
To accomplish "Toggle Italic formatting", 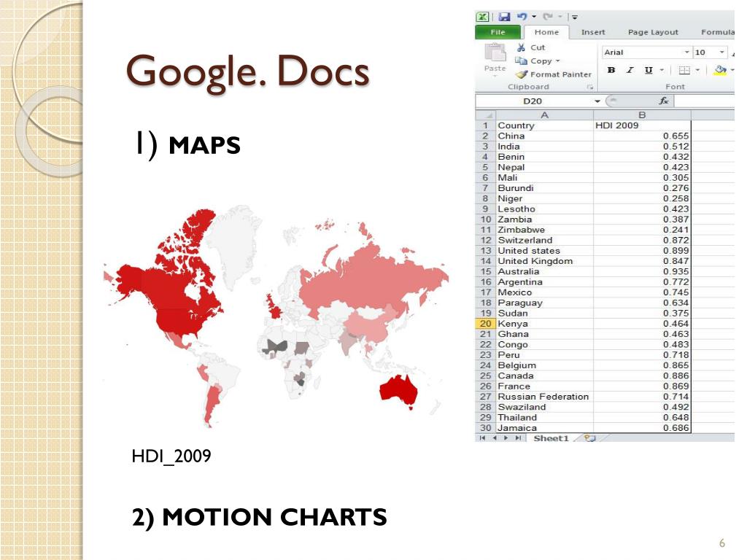I will point(630,70).
